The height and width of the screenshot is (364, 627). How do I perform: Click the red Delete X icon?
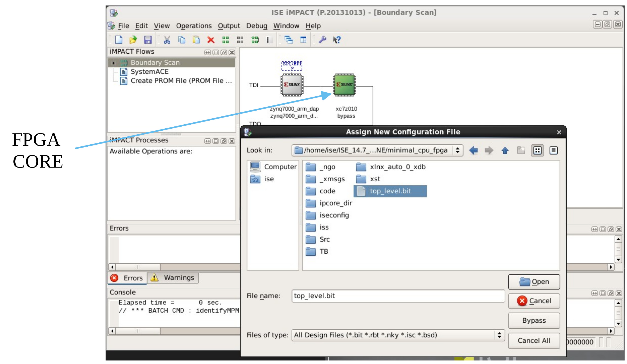(x=211, y=40)
